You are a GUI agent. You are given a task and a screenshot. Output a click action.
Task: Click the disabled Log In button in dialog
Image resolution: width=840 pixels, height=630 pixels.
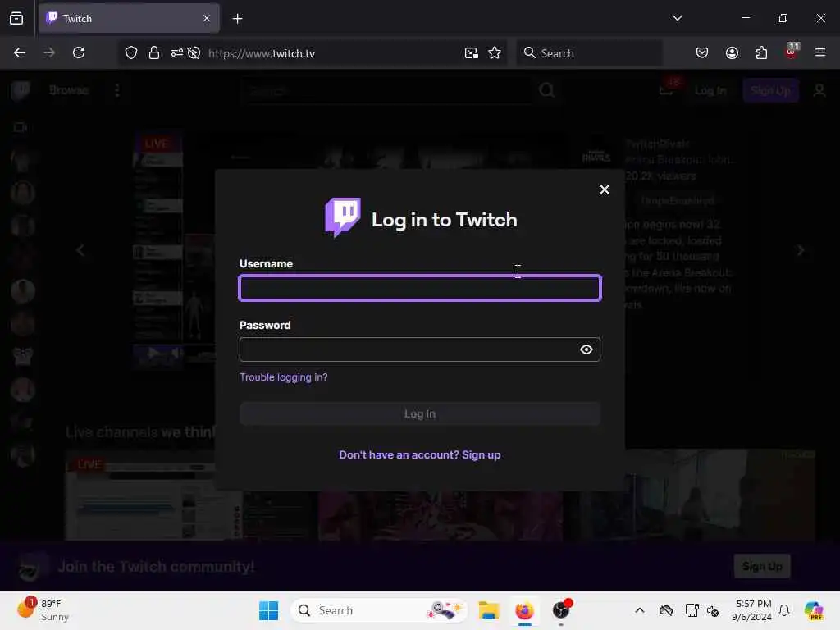tap(420, 413)
